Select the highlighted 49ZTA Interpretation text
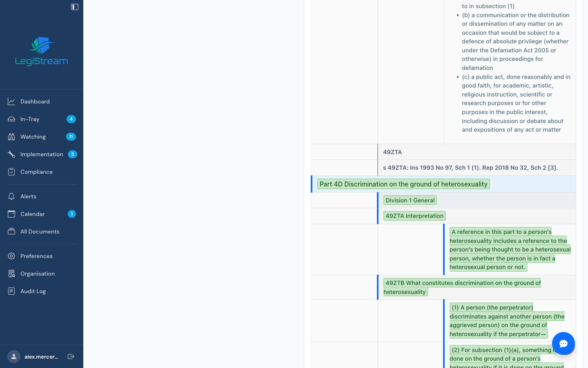 click(414, 215)
